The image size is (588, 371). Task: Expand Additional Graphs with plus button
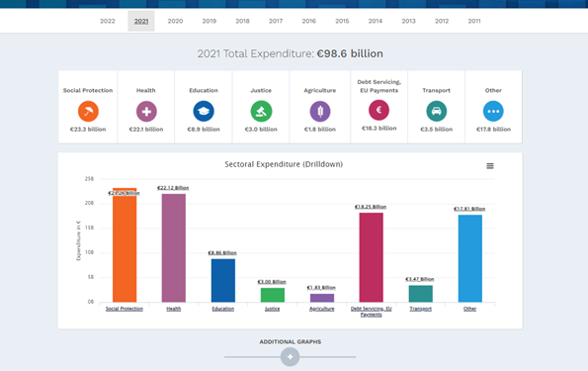pyautogui.click(x=290, y=357)
